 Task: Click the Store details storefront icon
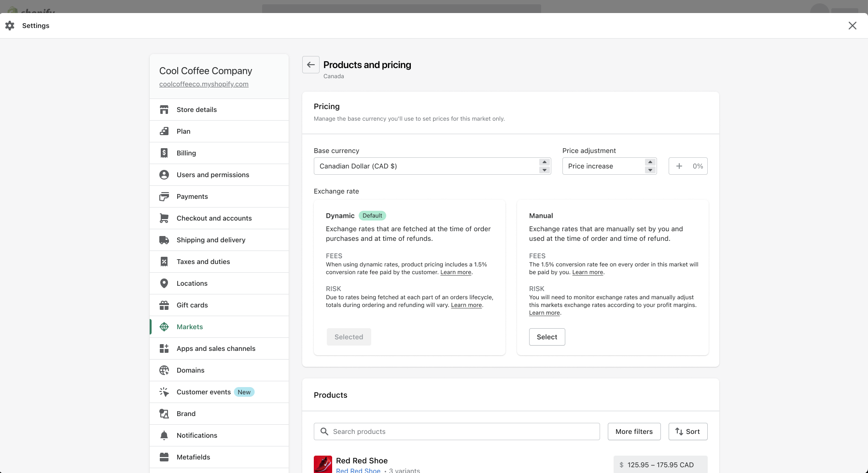coord(164,110)
